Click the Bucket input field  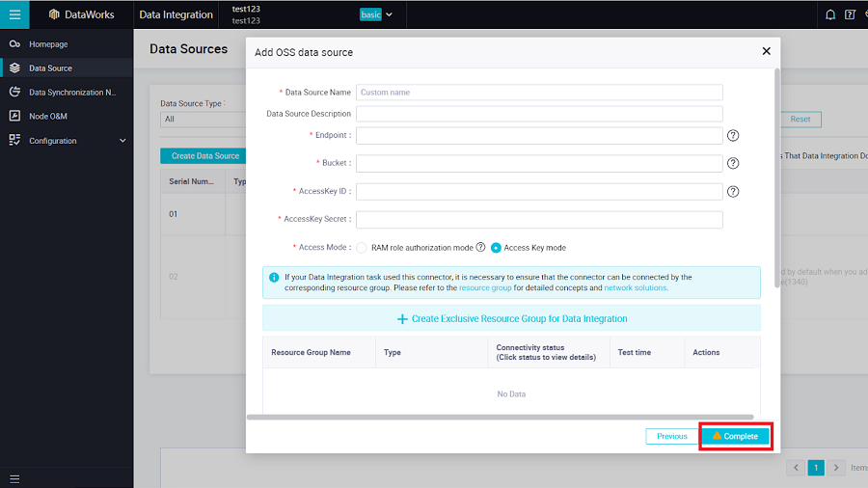539,163
